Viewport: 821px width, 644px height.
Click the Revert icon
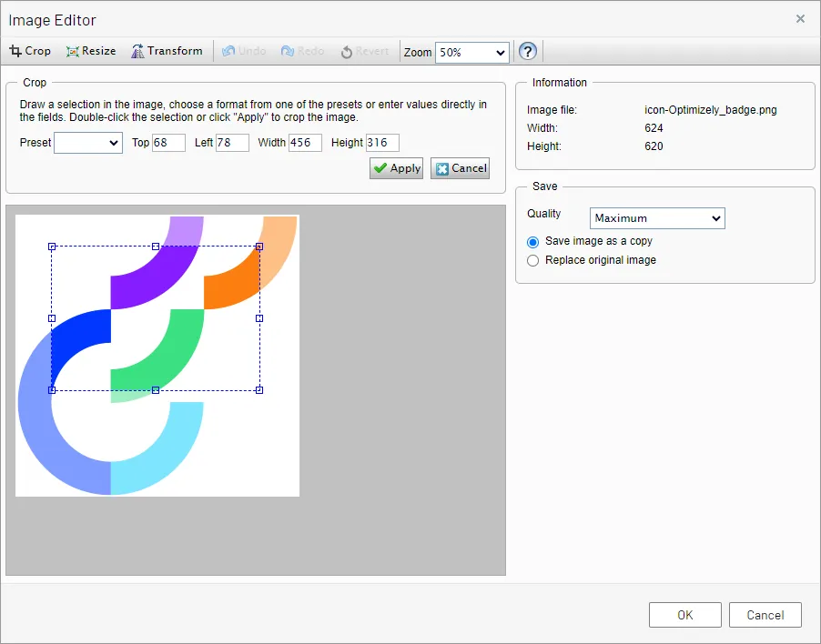point(346,52)
